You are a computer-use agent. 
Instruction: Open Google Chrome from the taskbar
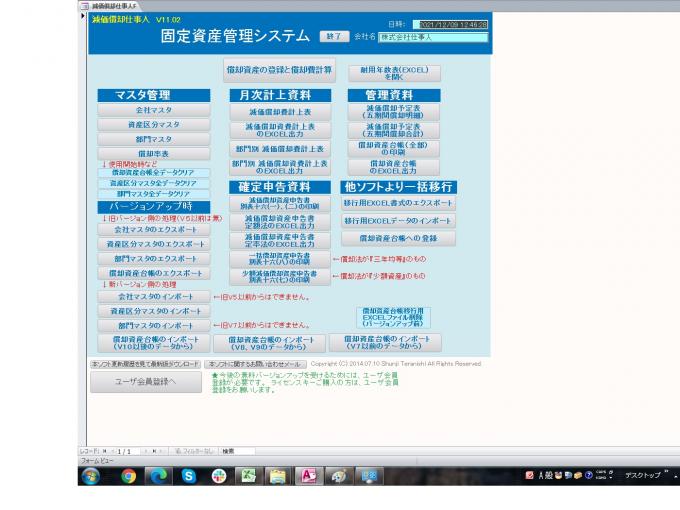pyautogui.click(x=129, y=476)
